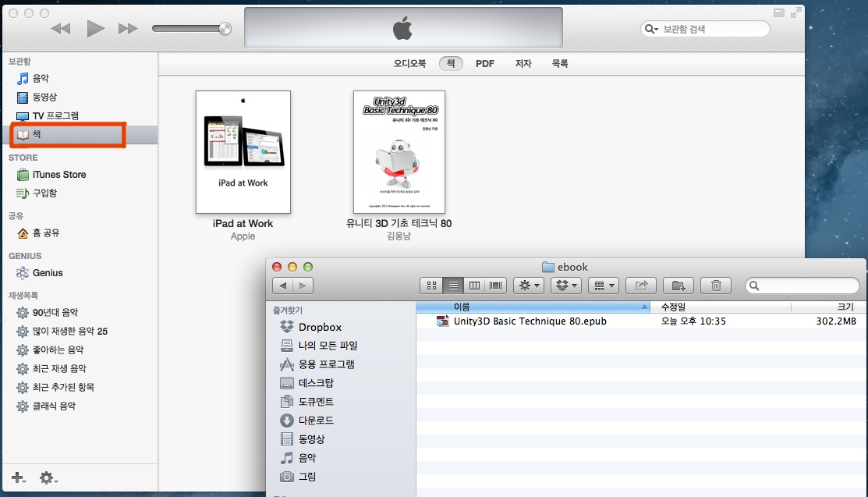This screenshot has height=497, width=868.
Task: Switch to the 오디오북 tab
Action: 409,64
